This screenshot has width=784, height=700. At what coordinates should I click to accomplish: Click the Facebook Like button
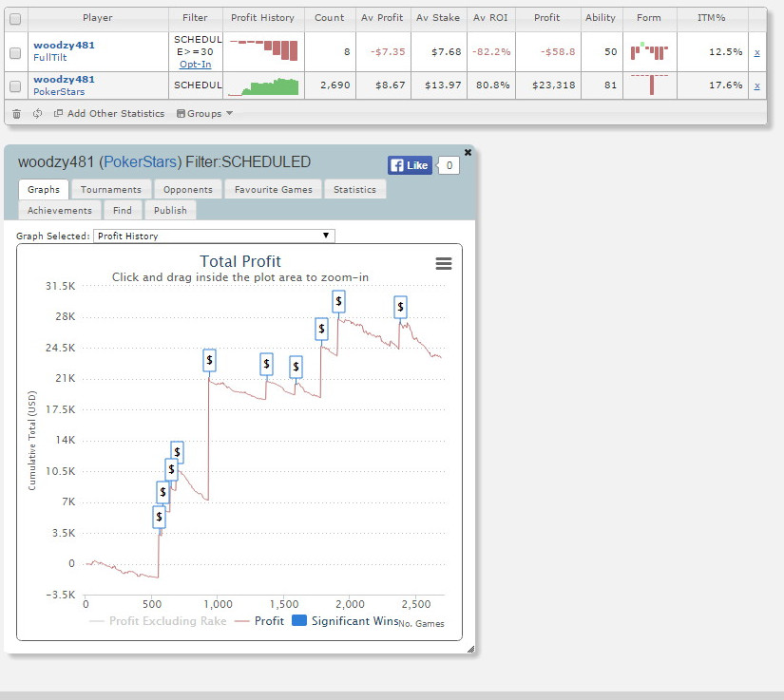coord(410,165)
